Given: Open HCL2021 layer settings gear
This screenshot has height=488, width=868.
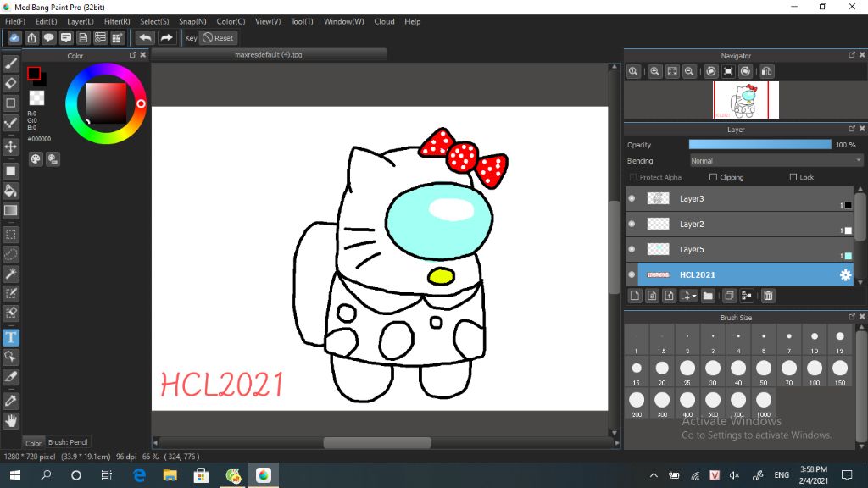Looking at the screenshot, I should [x=845, y=275].
